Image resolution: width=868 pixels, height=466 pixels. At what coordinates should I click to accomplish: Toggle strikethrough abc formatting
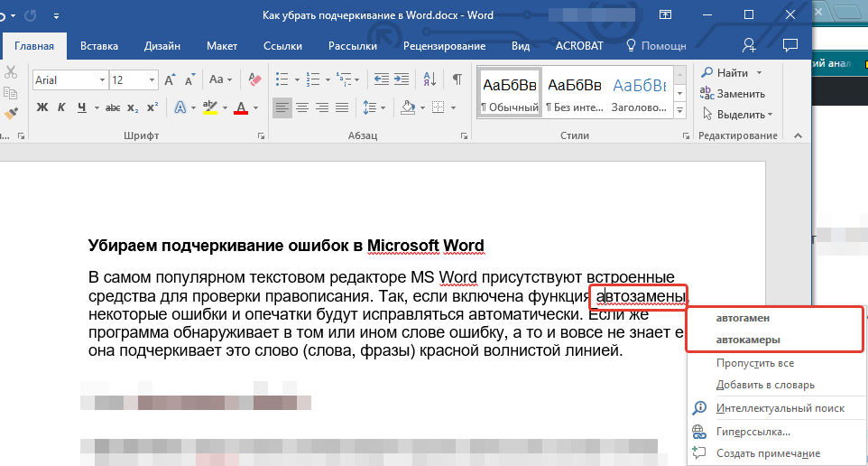point(113,107)
